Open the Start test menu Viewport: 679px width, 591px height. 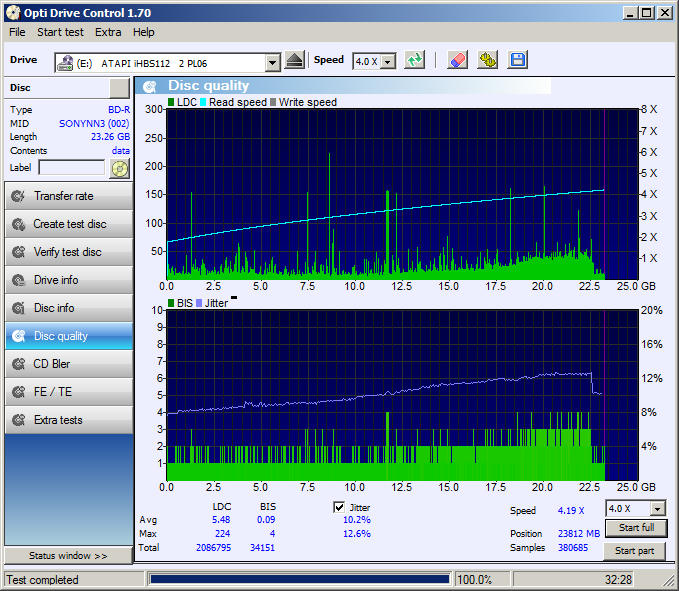point(60,32)
